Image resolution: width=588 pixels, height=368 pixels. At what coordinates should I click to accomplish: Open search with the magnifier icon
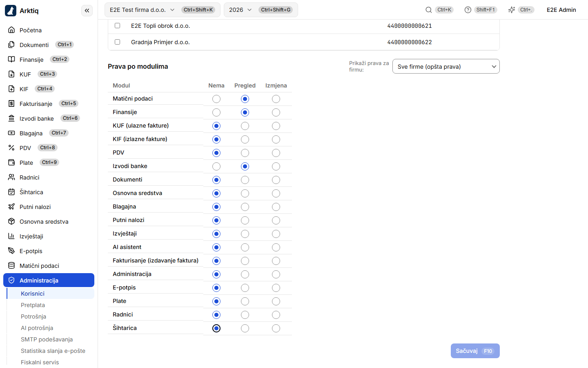coord(429,10)
